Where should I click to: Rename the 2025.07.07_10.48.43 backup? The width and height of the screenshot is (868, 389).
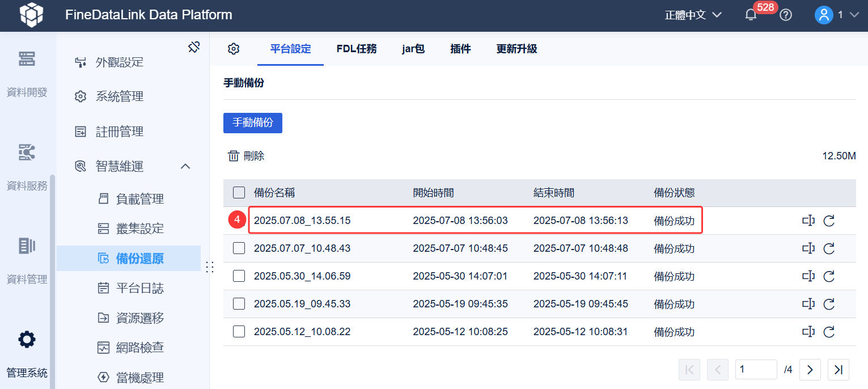[x=808, y=248]
